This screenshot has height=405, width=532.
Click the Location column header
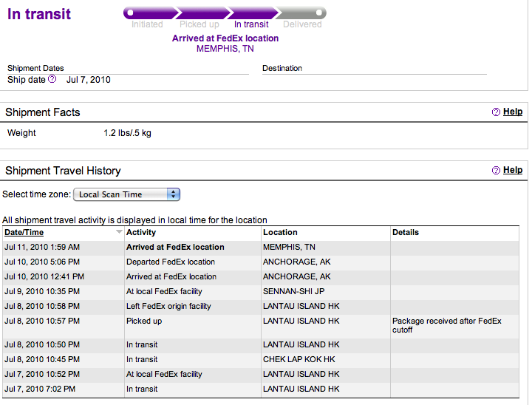280,233
